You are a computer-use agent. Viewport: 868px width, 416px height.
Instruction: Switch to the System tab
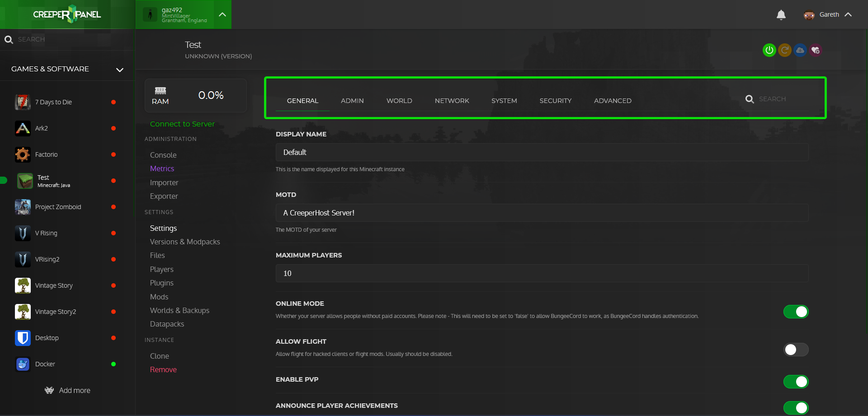coord(504,101)
